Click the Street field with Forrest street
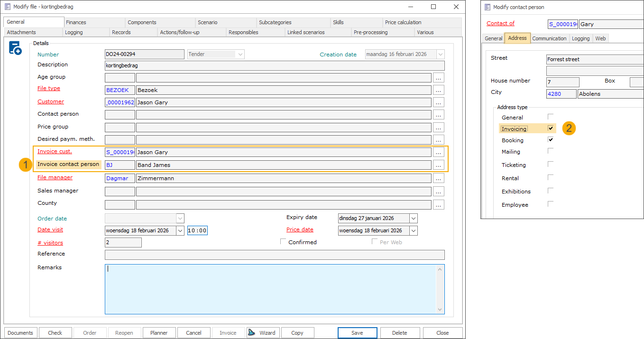This screenshot has height=339, width=644. pos(595,59)
